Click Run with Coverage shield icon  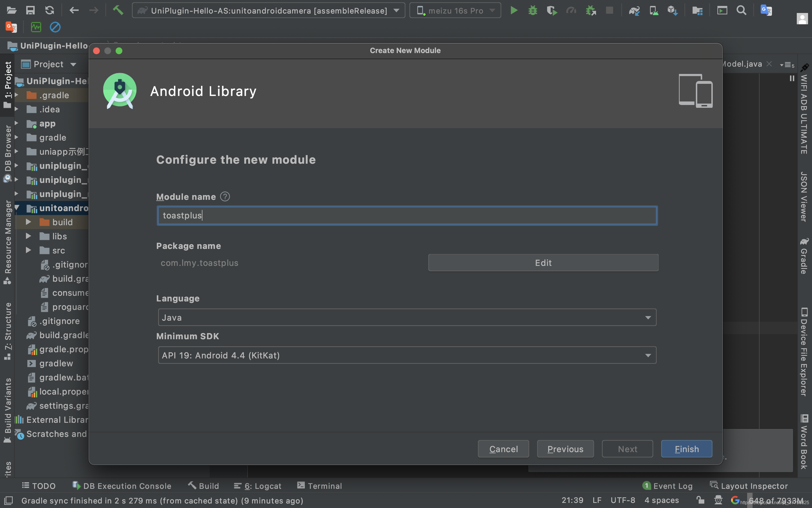click(551, 10)
